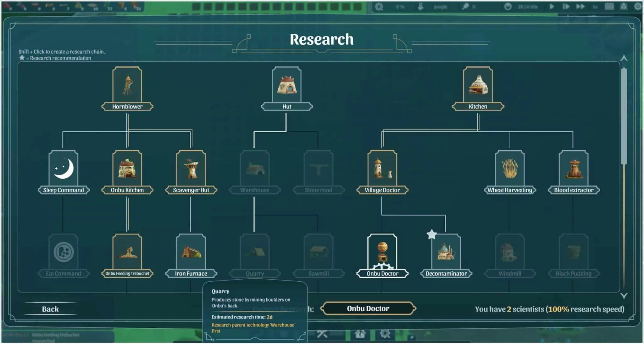Viewport: 644px width, 344px height.
Task: Click the villager icon in top bar
Action: click(x=420, y=7)
